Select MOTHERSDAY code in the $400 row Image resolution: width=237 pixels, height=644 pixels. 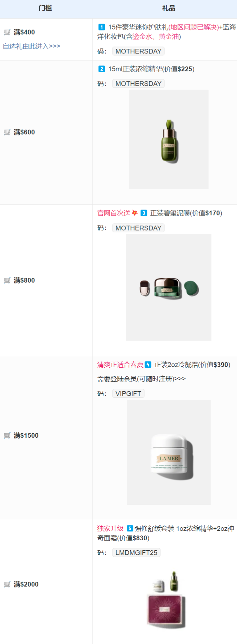(x=138, y=51)
